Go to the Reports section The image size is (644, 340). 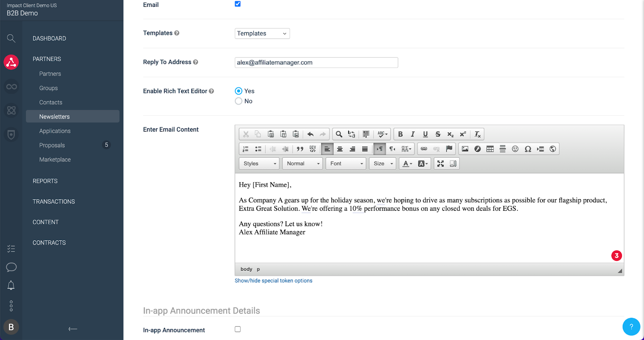pos(45,181)
